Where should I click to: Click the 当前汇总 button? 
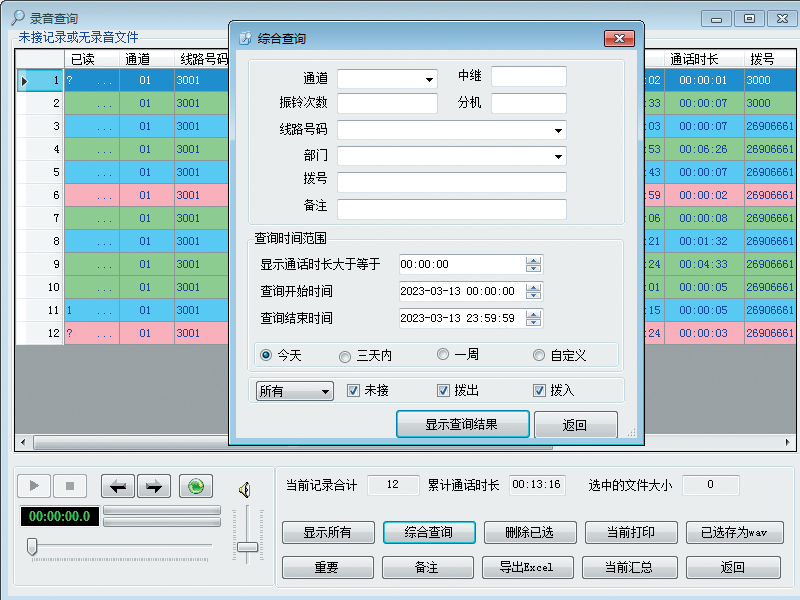(x=630, y=567)
